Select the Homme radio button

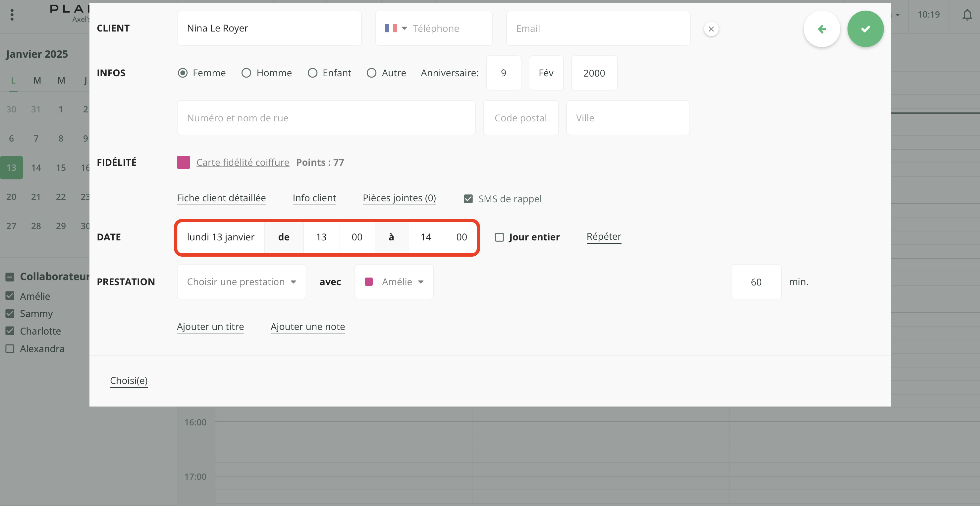click(246, 73)
